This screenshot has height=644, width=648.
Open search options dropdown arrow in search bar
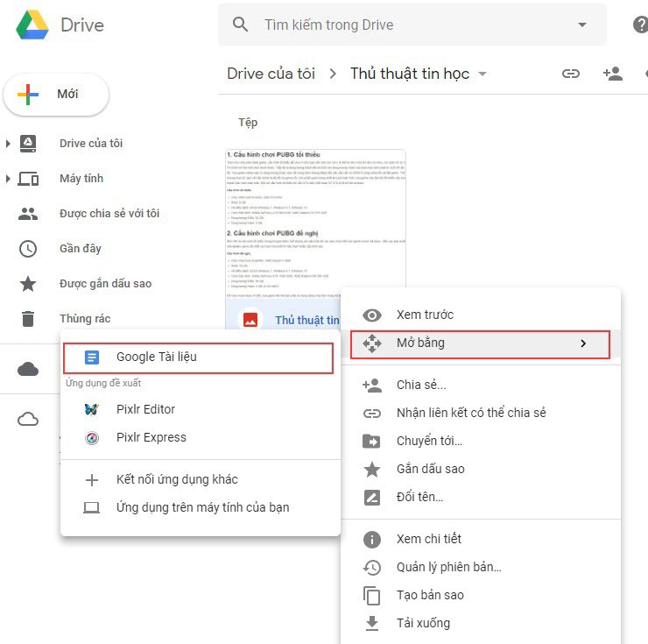[x=583, y=25]
